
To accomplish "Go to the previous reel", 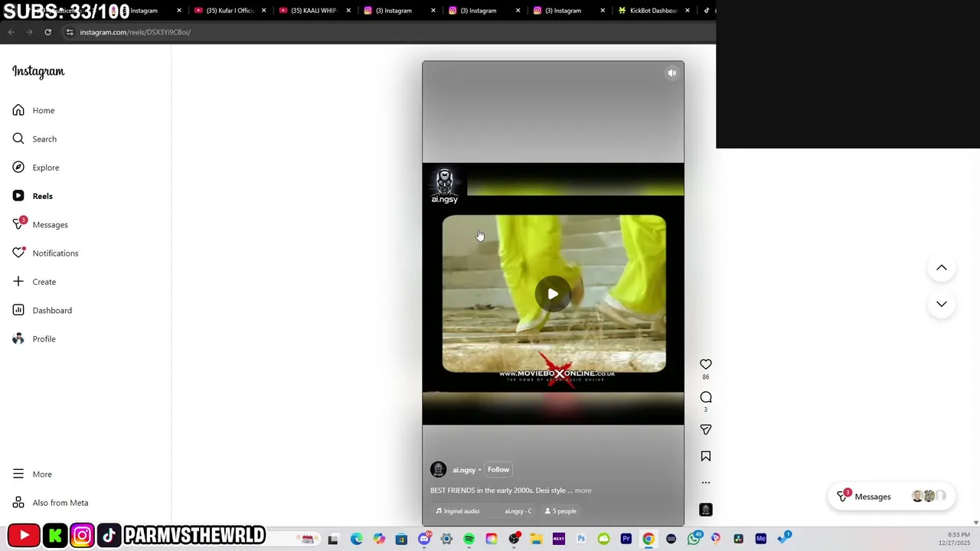I will [942, 268].
